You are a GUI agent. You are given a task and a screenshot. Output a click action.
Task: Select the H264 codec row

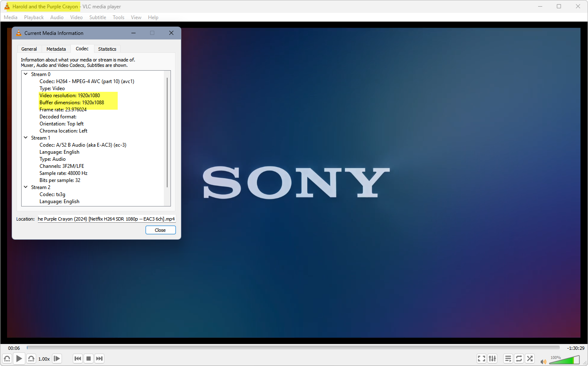click(x=87, y=81)
